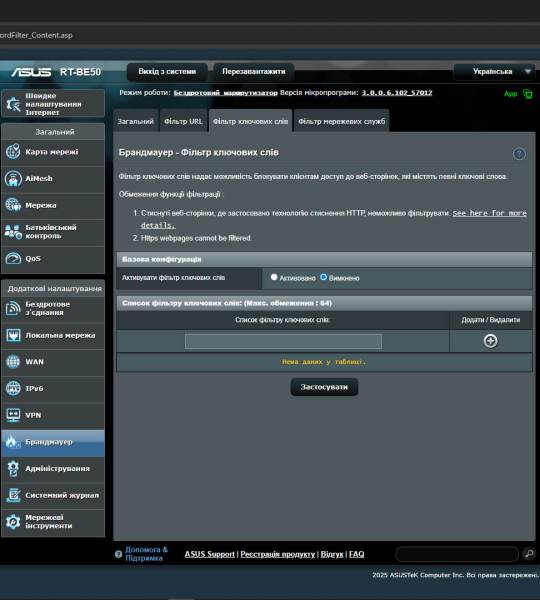
Task: Open VPN monitor icon in sidebar
Action: [x=13, y=415]
